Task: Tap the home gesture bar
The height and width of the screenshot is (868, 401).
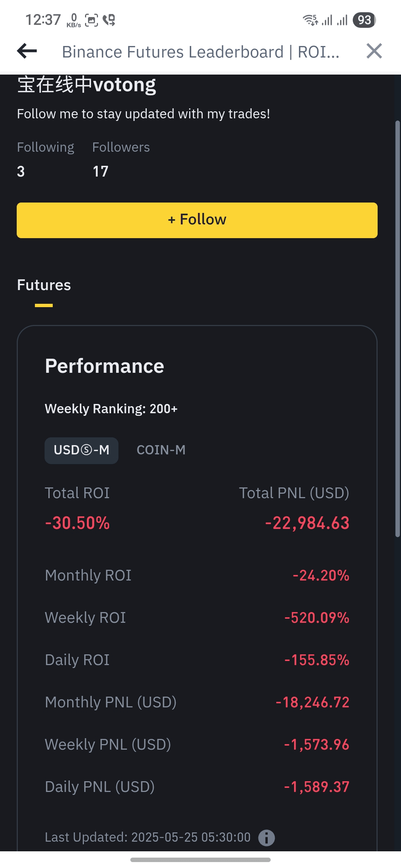Action: coord(200,859)
